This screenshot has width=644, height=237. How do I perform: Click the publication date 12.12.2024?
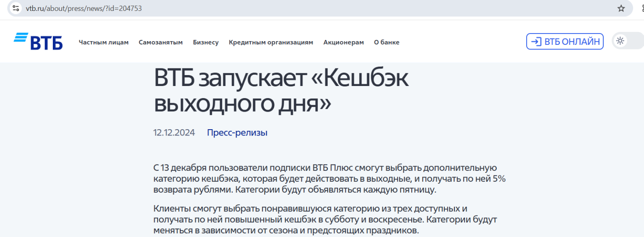[174, 133]
